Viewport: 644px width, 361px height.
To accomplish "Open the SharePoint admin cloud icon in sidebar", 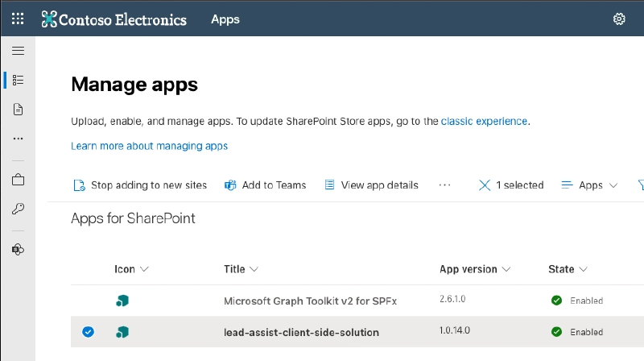I will click(18, 249).
